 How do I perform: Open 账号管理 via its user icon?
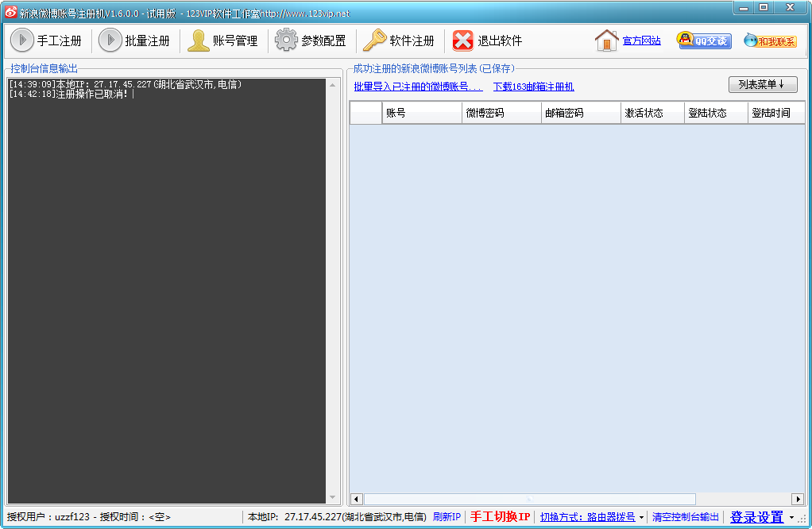point(198,41)
